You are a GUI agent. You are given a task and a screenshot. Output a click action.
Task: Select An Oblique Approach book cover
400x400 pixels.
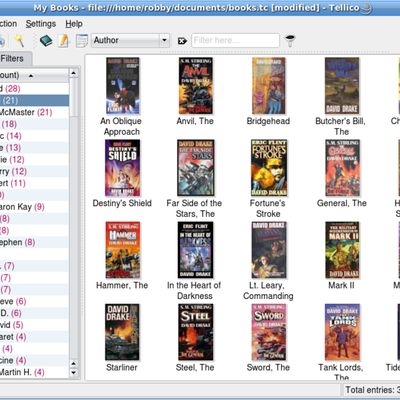point(122,86)
